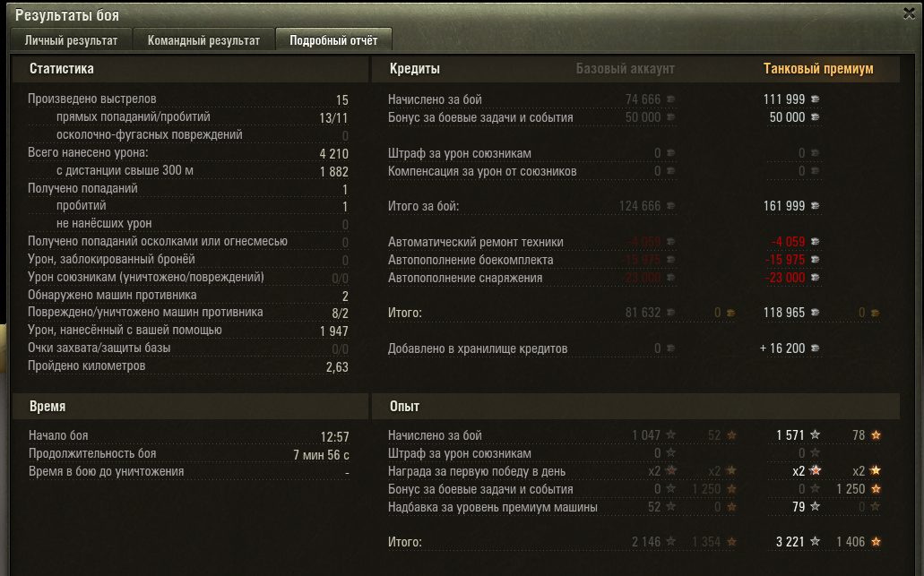The height and width of the screenshot is (576, 924).
Task: Click orange star next to 1 406 total
Action: click(876, 541)
